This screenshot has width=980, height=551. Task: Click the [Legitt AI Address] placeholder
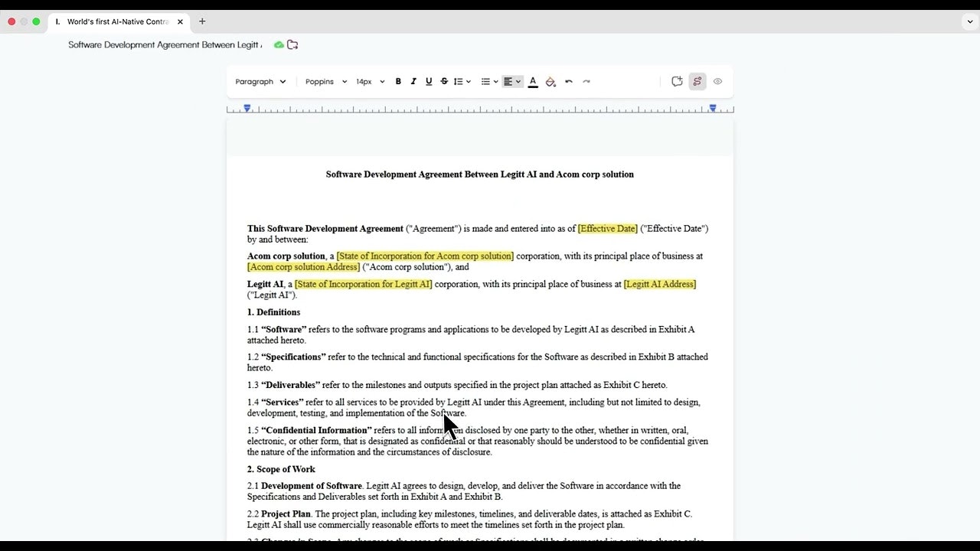660,285
